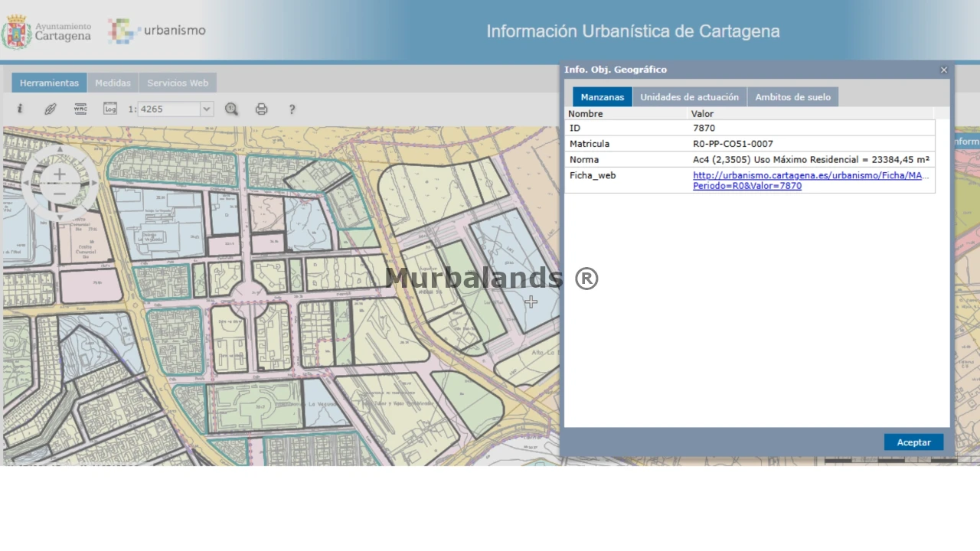The height and width of the screenshot is (551, 980).
Task: Select the Ambitos de suelo tab
Action: 792,97
